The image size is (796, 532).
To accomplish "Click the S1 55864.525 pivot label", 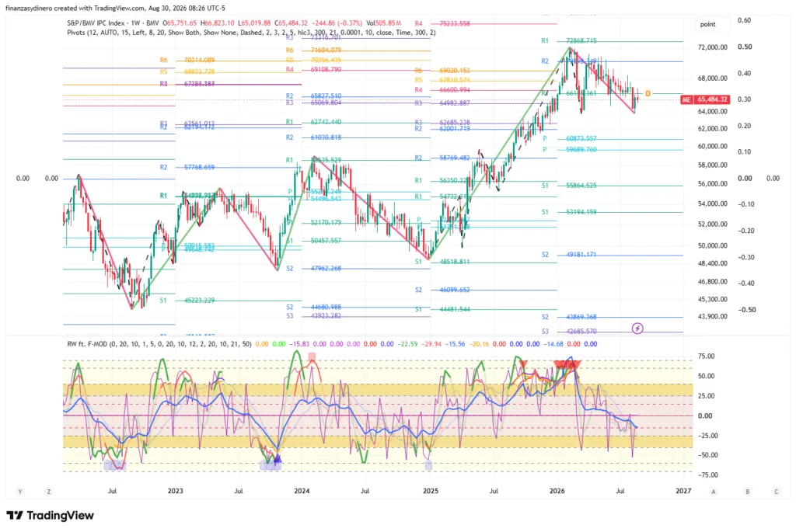I will (x=568, y=186).
